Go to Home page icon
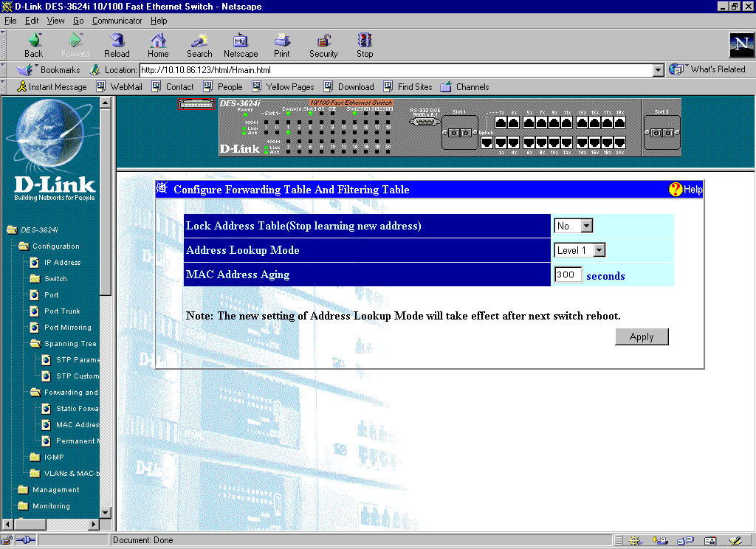 click(x=158, y=41)
